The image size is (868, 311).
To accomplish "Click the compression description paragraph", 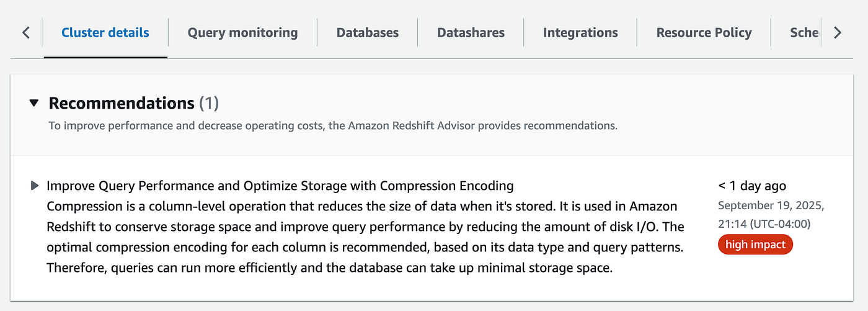I will click(365, 237).
